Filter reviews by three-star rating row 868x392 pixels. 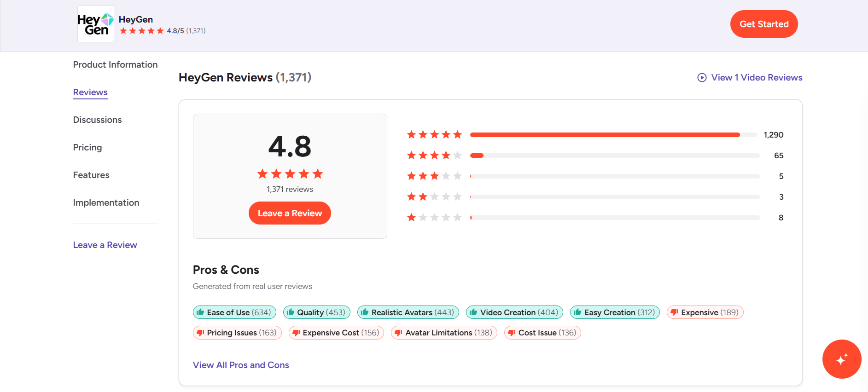[595, 176]
